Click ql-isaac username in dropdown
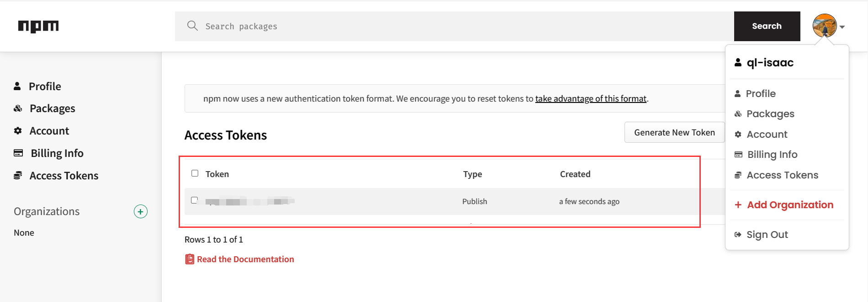Screen dimensions: 868x302 pos(770,62)
